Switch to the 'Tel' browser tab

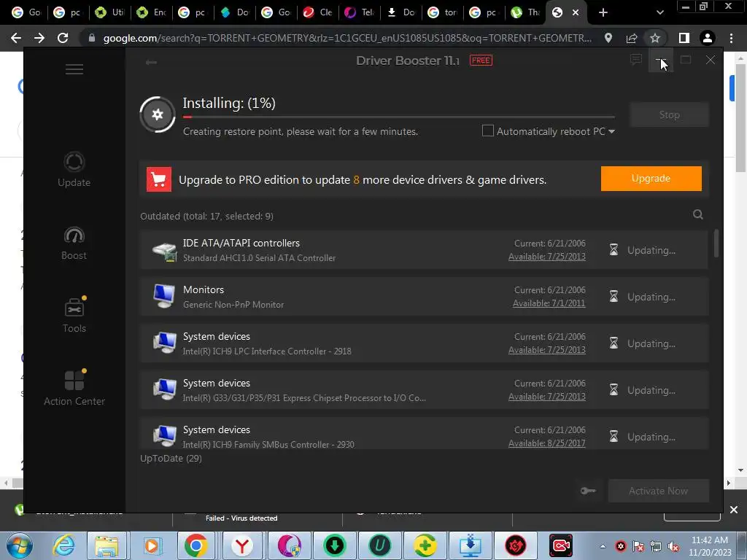point(360,12)
